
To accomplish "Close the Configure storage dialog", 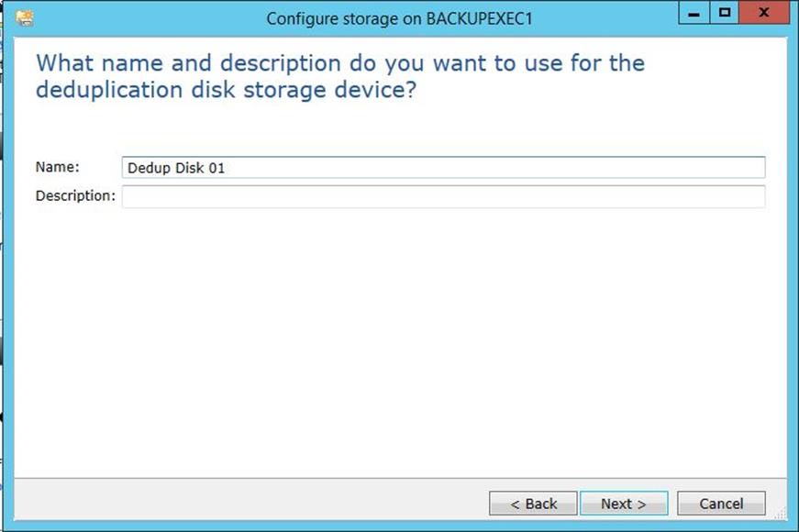I will [x=764, y=13].
